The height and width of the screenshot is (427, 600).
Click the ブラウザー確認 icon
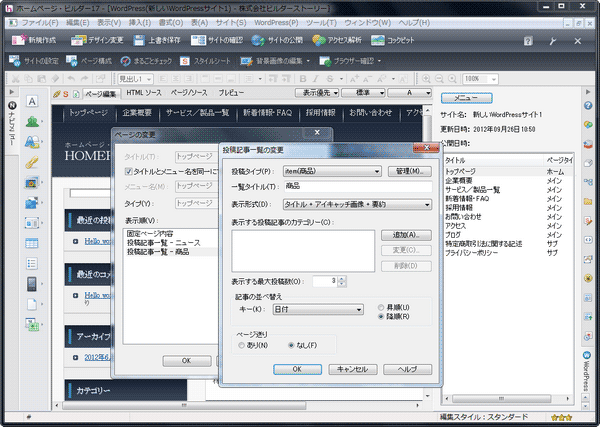pos(325,60)
